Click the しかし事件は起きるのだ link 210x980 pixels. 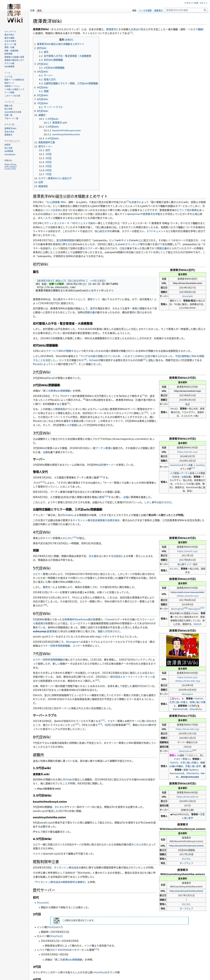[158, 502]
